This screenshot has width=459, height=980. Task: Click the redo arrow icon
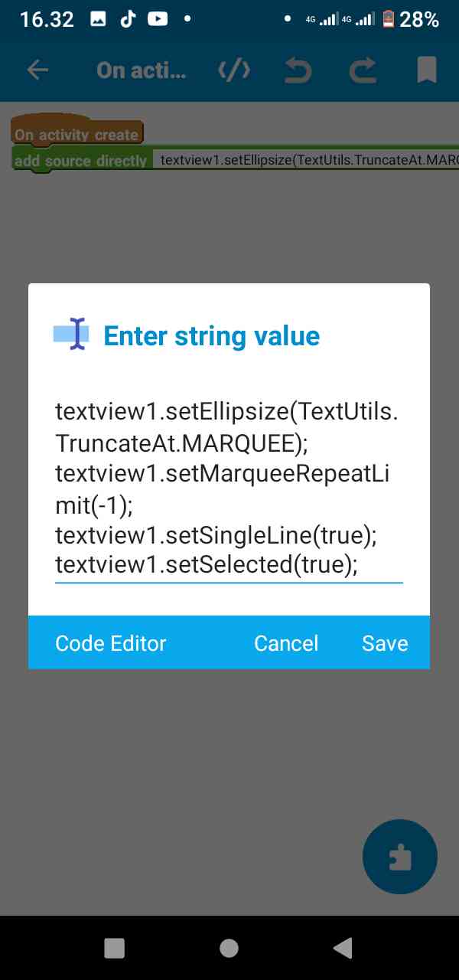[363, 70]
